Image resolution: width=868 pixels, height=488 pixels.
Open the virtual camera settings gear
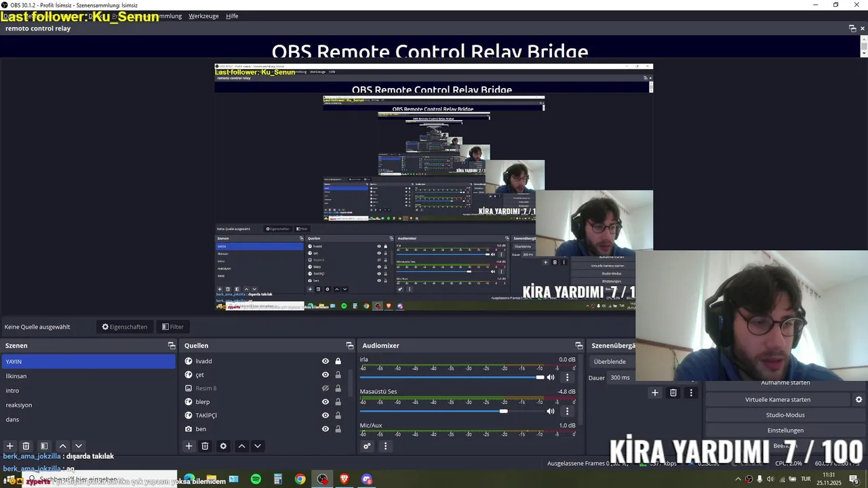coord(859,399)
